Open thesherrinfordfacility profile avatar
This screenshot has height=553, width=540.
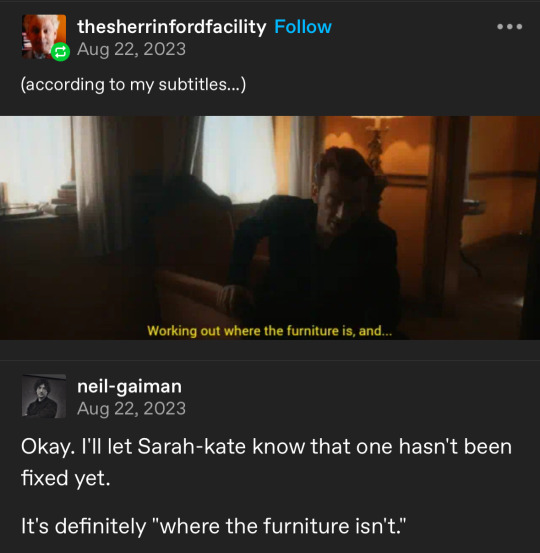point(44,36)
